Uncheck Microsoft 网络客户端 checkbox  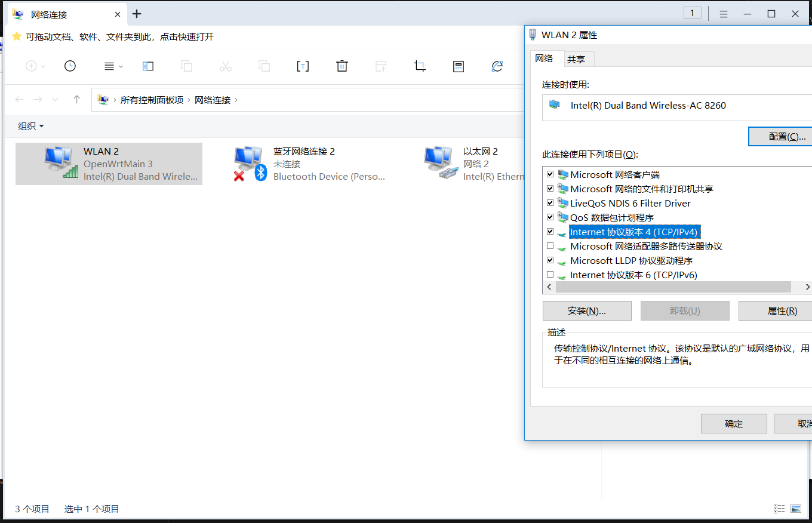tap(550, 174)
